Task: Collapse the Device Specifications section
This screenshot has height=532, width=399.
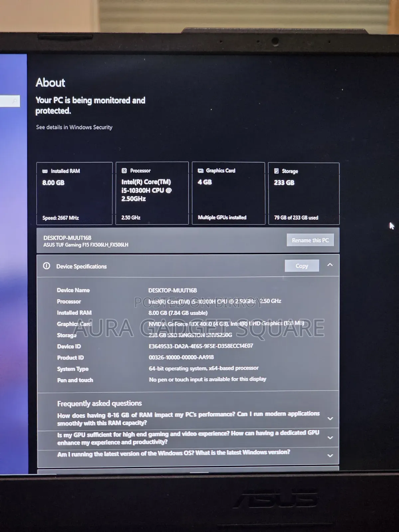Action: 330,265
